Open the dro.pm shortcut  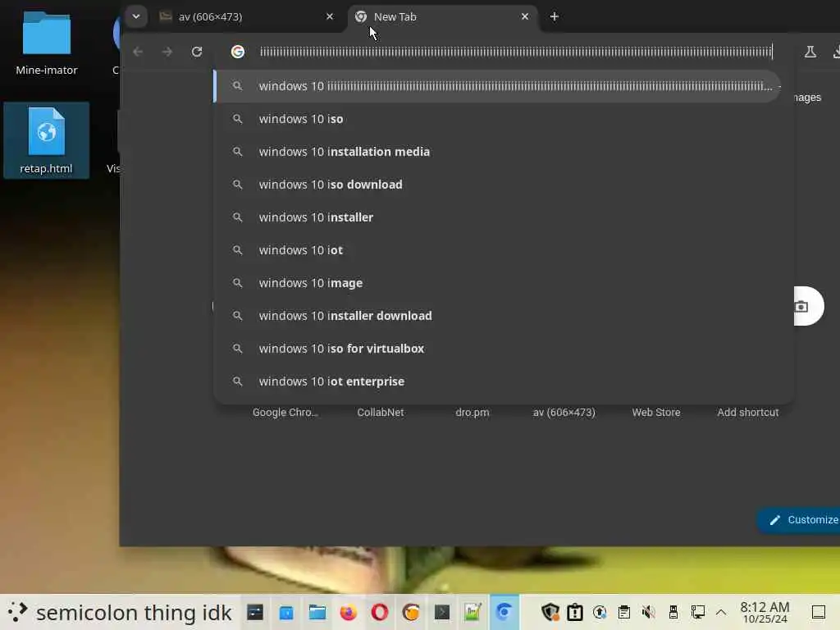pyautogui.click(x=472, y=413)
